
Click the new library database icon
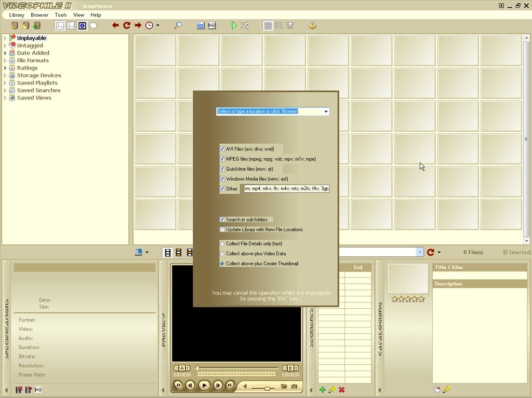[15, 25]
